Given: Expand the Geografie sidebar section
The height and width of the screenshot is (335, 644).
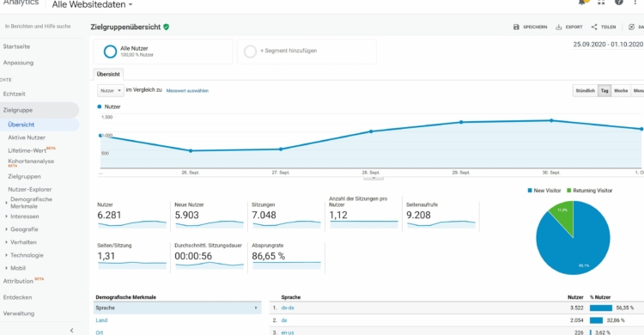Looking at the screenshot, I should [x=6, y=229].
